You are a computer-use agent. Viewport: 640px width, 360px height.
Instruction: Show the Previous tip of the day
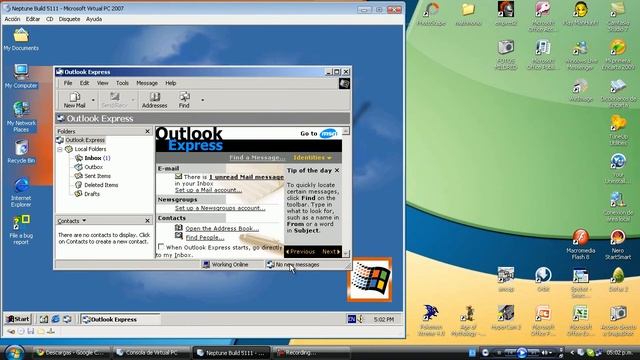click(300, 252)
